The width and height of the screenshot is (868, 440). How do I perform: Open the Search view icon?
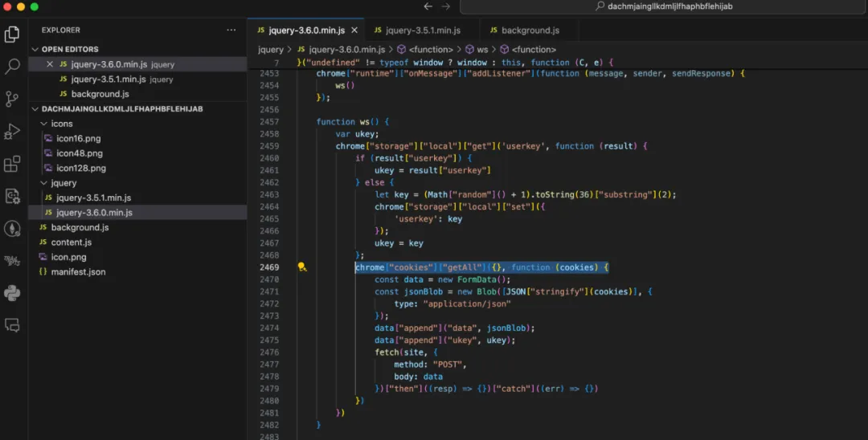coord(12,67)
